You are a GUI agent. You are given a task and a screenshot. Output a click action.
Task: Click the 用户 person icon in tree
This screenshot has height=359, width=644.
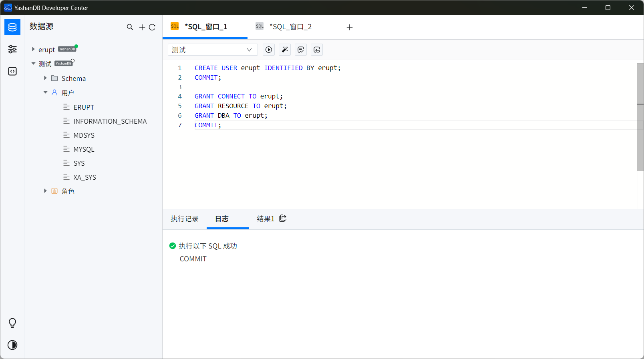click(x=54, y=92)
